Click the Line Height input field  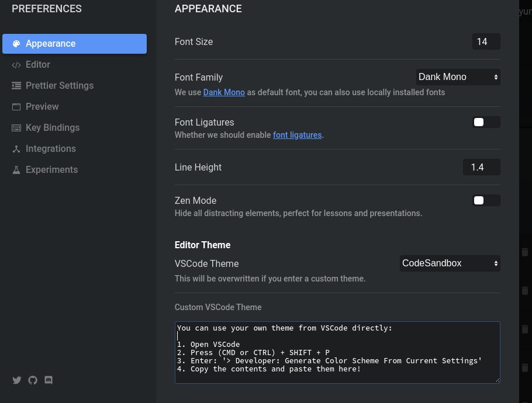[x=482, y=167]
